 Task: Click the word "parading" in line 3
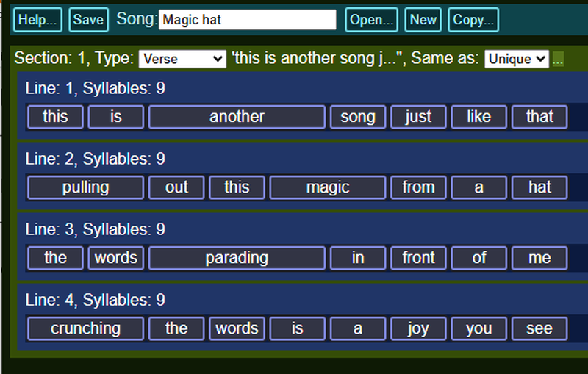point(237,258)
